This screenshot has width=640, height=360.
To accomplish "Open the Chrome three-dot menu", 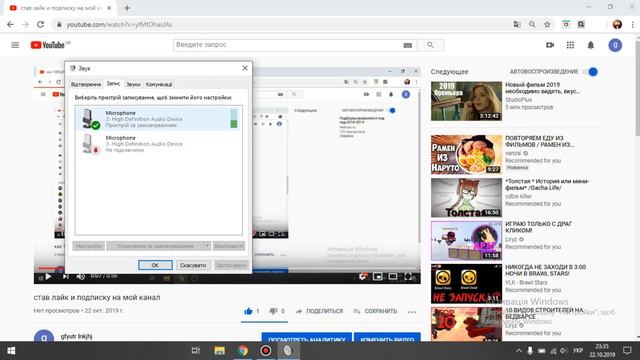I will click(632, 24).
